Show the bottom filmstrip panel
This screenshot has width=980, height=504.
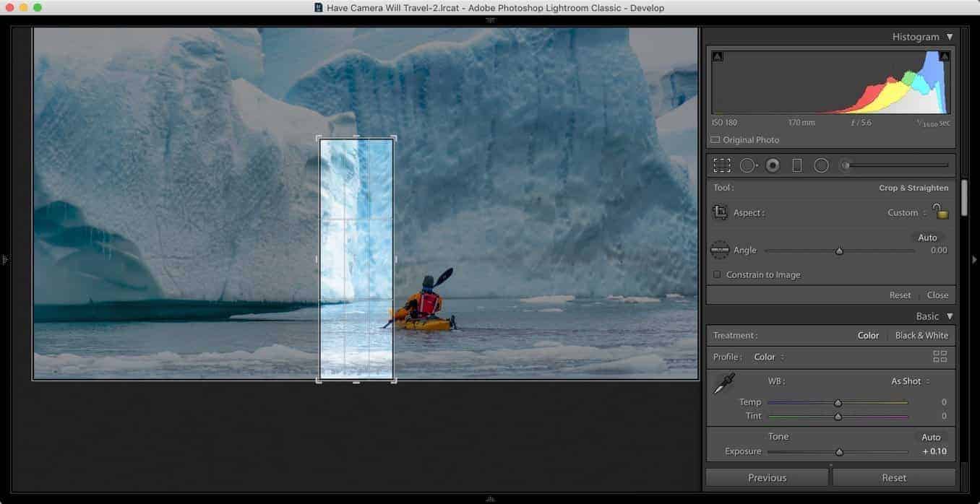(491, 498)
